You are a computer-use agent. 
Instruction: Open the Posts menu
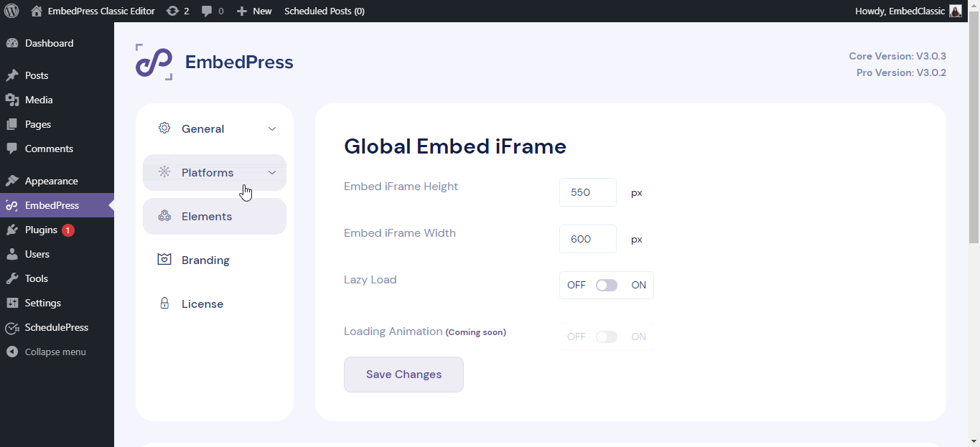pos(57,75)
